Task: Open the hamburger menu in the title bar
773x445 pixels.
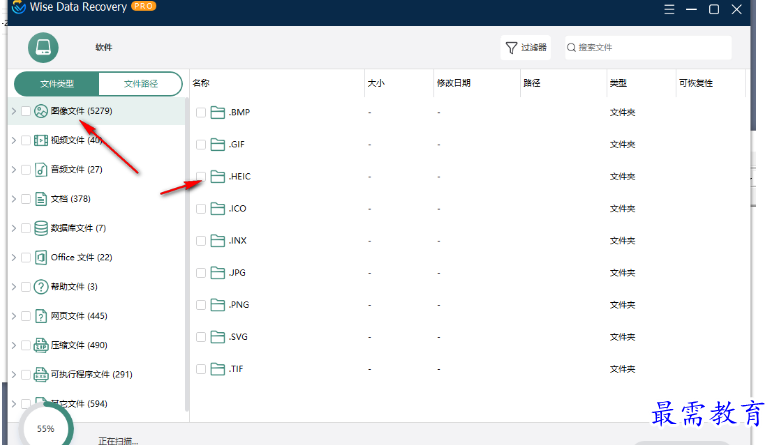Action: tap(669, 9)
